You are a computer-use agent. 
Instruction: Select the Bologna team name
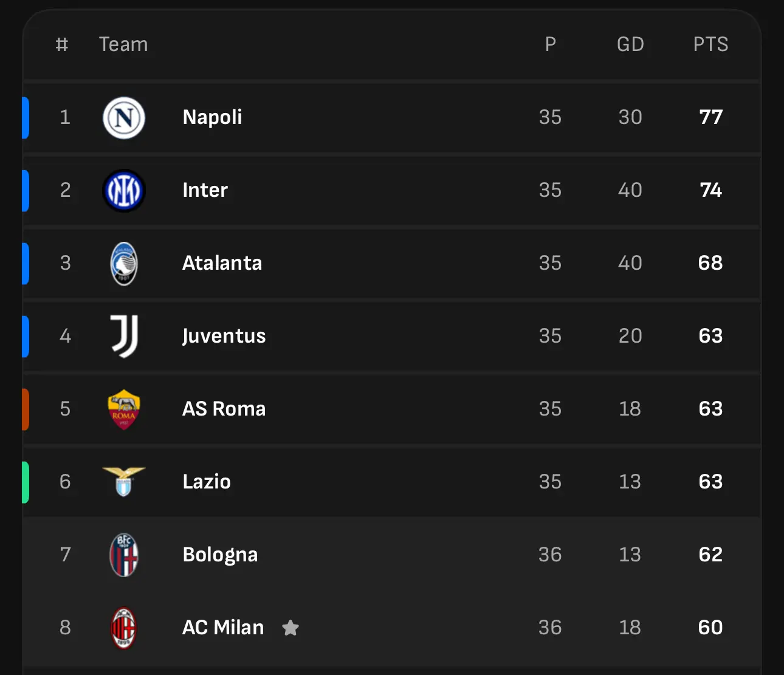(220, 555)
